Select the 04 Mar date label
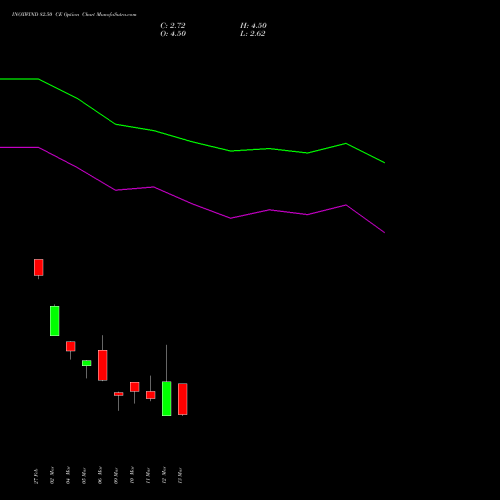The height and width of the screenshot is (500, 500). pos(68,475)
